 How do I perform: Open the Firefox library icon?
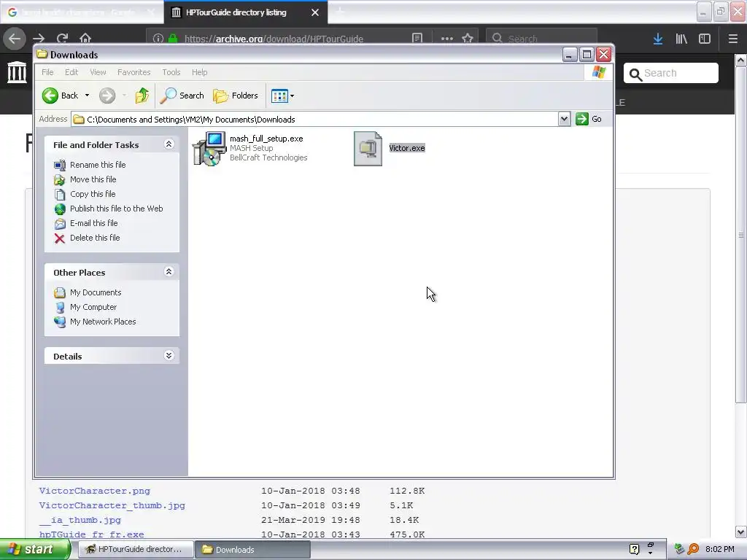tap(681, 39)
